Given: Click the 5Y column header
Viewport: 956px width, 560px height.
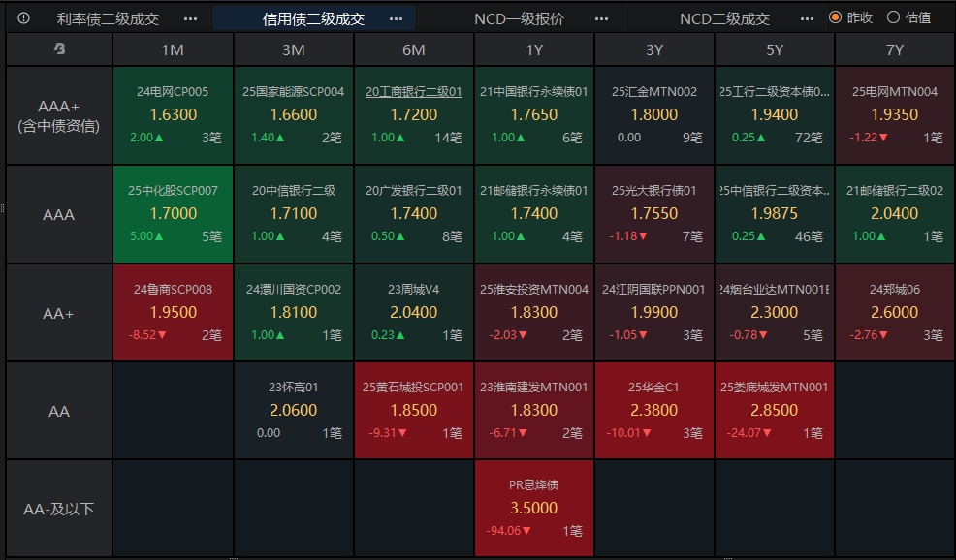Looking at the screenshot, I should click(775, 49).
